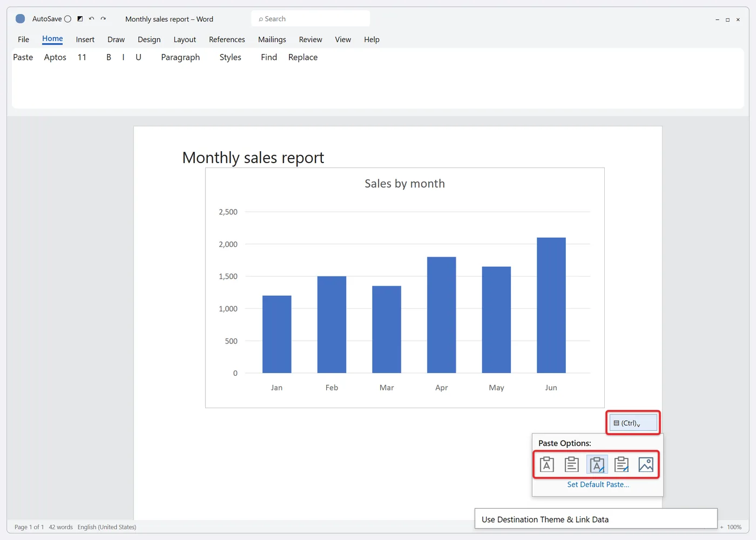Switch to the Insert tab
This screenshot has height=540, width=756.
tap(85, 39)
